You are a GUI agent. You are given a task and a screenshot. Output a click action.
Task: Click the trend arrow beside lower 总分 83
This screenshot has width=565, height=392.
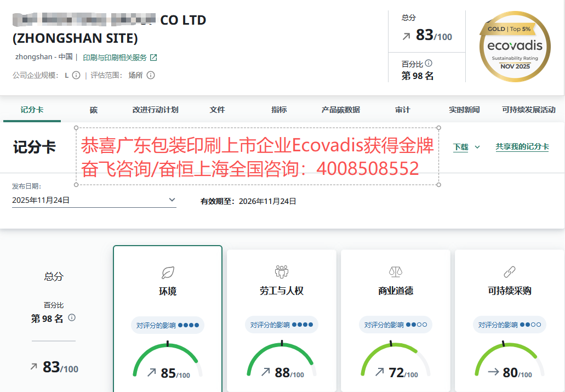point(34,367)
